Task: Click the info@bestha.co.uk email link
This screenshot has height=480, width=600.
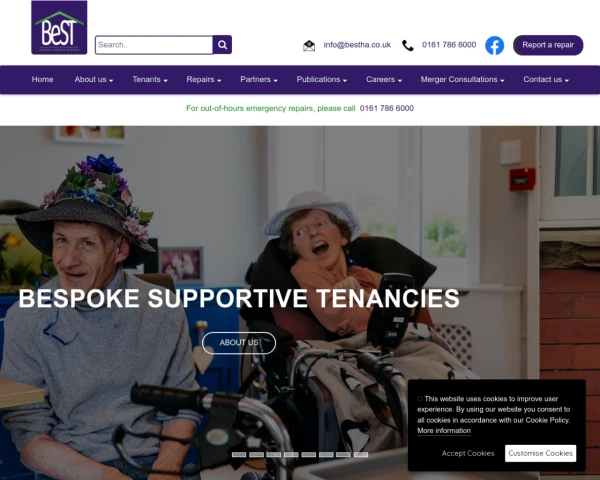Action: pos(357,45)
